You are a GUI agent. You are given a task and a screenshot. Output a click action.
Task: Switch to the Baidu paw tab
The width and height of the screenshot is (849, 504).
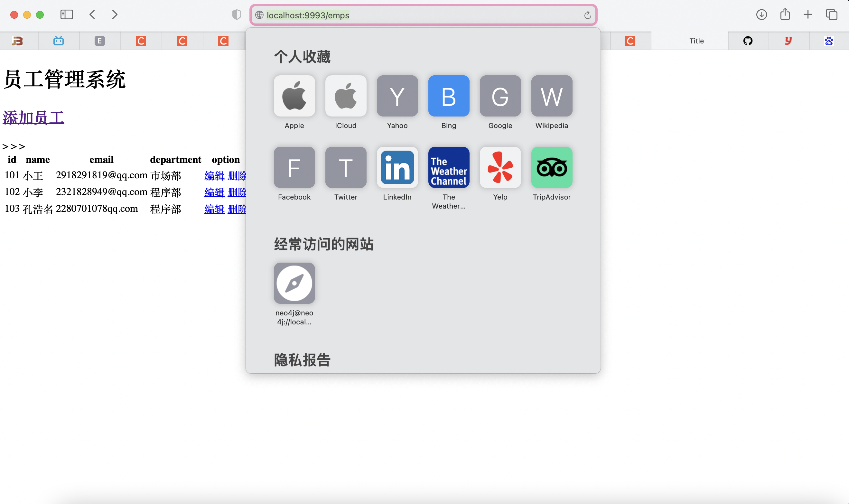click(x=829, y=41)
